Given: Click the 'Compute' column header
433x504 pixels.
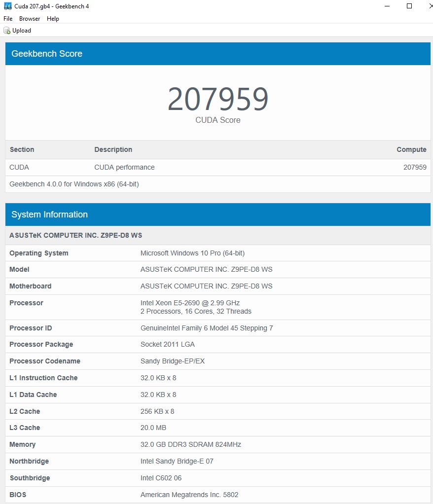Looking at the screenshot, I should pos(411,149).
